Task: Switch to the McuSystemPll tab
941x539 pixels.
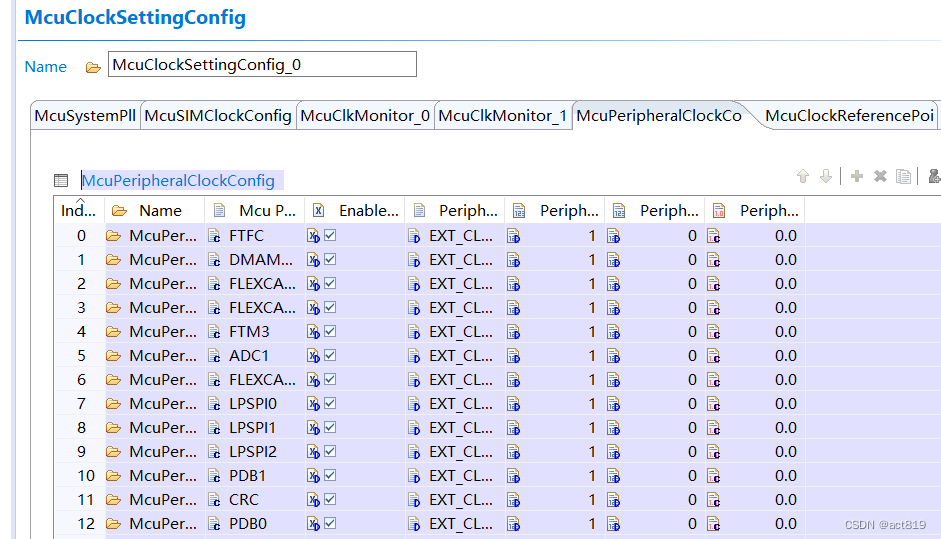Action: click(85, 116)
